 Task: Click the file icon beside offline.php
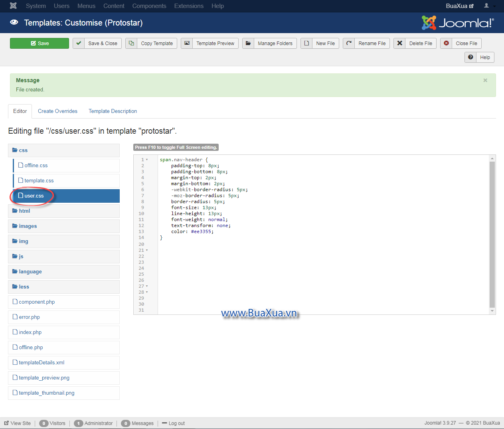pos(15,347)
